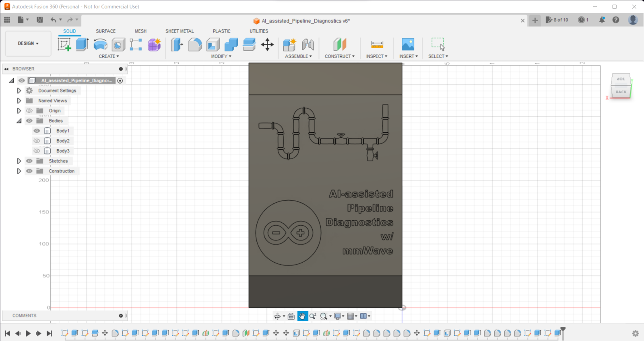Switch to the SHEET METAL tab
644x341 pixels.
coord(180,31)
